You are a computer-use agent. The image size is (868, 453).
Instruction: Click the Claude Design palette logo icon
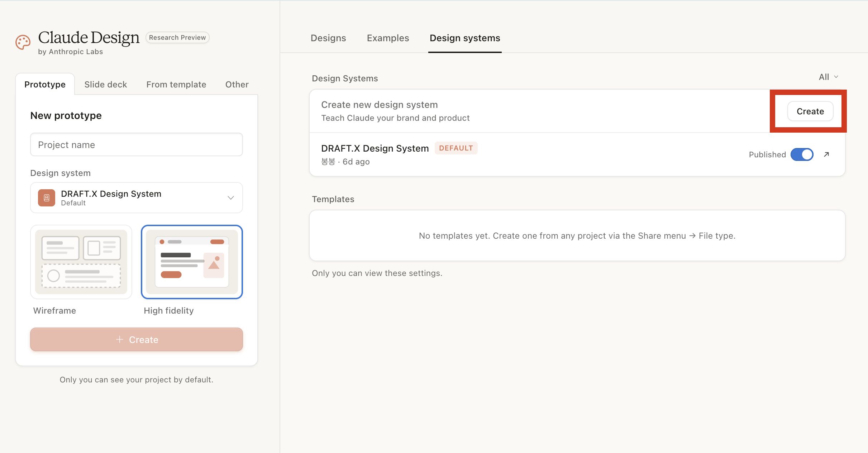[23, 42]
